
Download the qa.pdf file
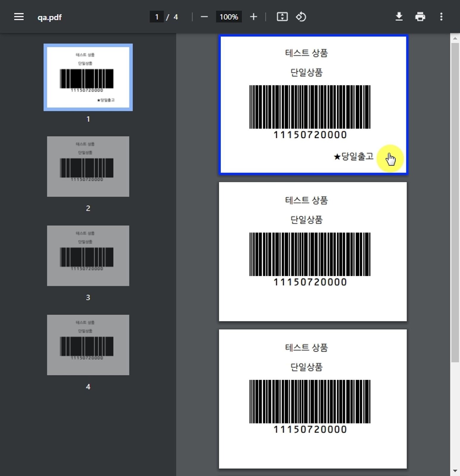pos(399,17)
